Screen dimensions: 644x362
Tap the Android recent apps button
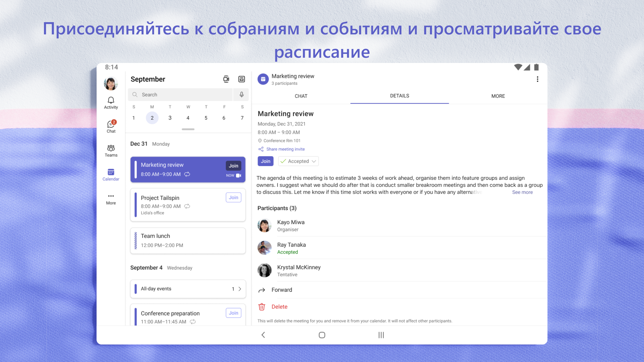point(381,335)
